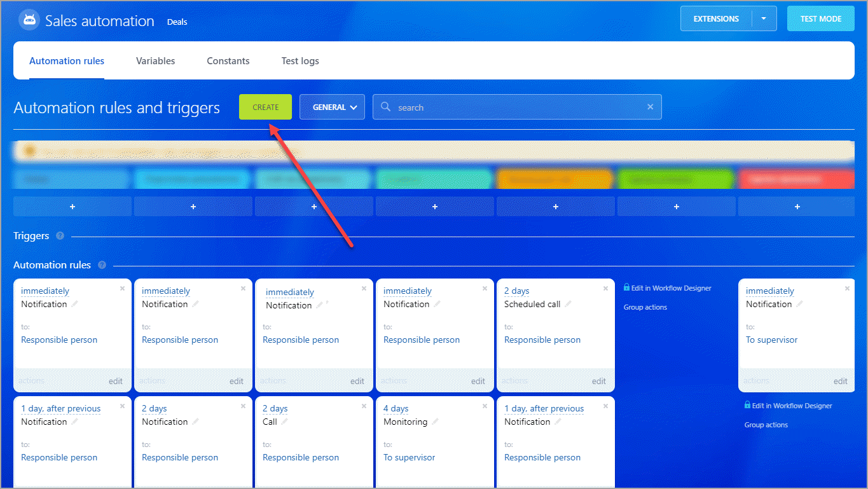
Task: Delete the 2 days Call rule card
Action: pos(364,406)
